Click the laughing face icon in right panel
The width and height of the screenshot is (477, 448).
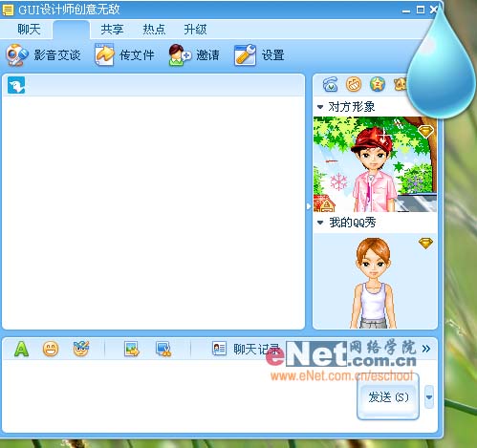pyautogui.click(x=354, y=84)
